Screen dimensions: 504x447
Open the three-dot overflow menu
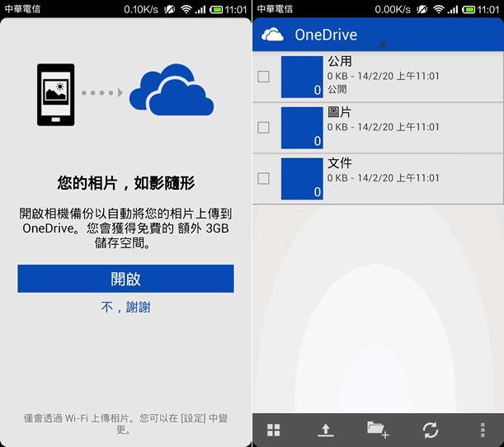click(483, 430)
